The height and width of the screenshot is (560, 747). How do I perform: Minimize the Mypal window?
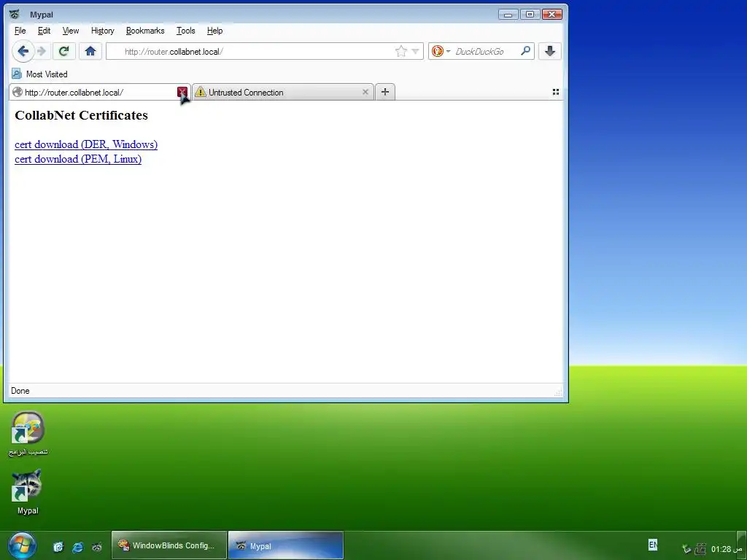pyautogui.click(x=508, y=15)
